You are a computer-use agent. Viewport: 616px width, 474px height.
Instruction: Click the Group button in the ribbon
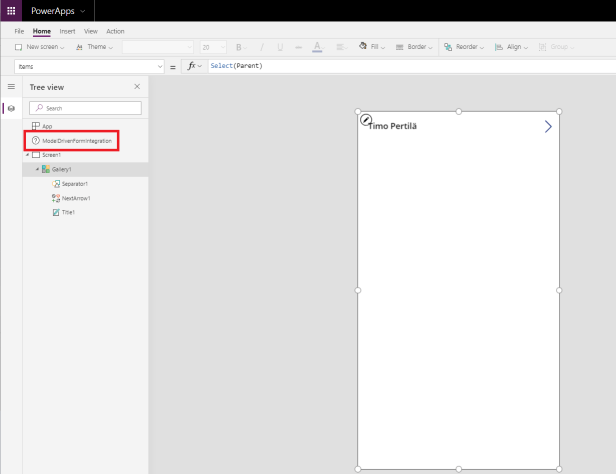click(556, 47)
